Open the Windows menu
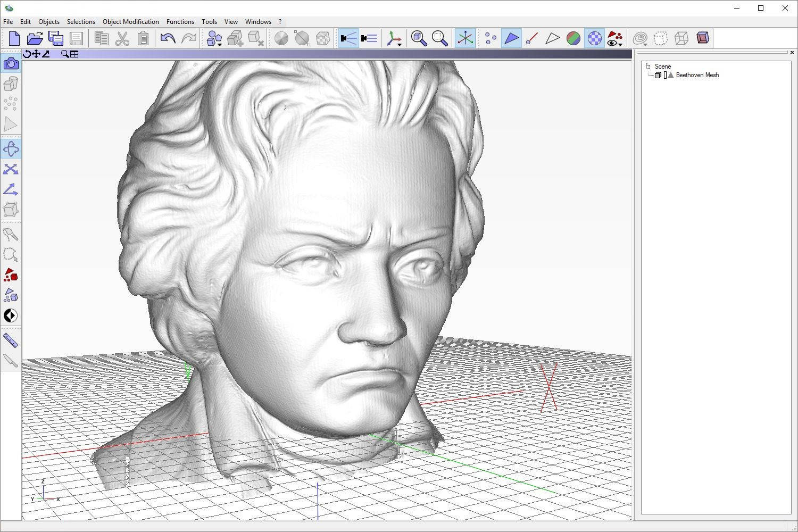Image resolution: width=798 pixels, height=532 pixels. pyautogui.click(x=258, y=22)
